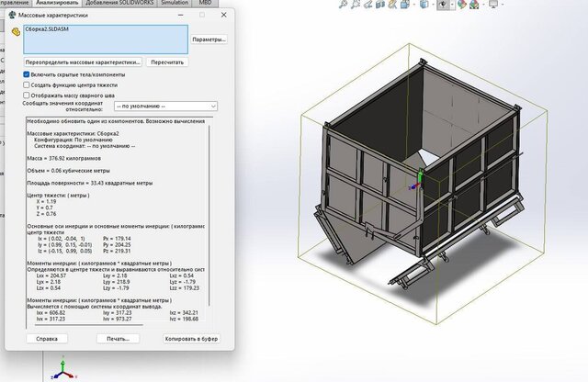Click the 'Pz = 219.31' principal moment value
The image size is (588, 382).
click(117, 251)
